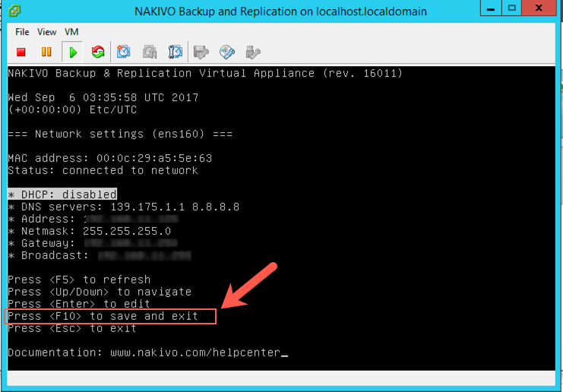Click the Revert to snapshot icon
The width and height of the screenshot is (563, 392).
(150, 52)
